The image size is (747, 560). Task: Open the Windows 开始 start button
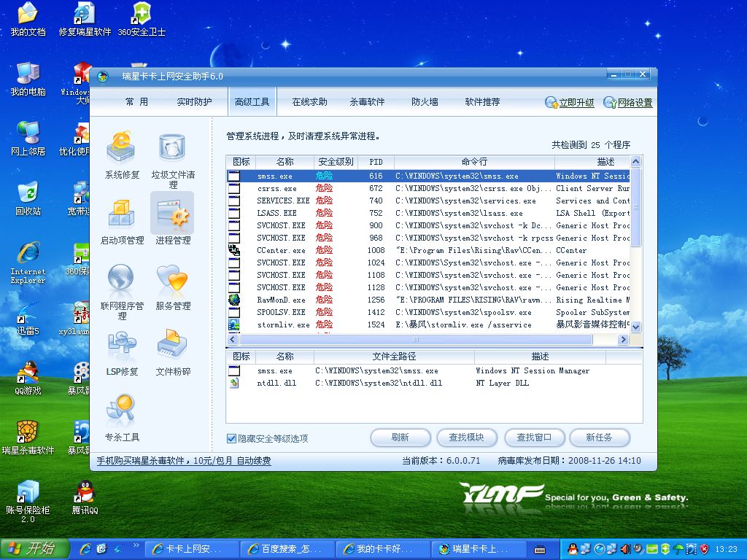click(x=34, y=549)
